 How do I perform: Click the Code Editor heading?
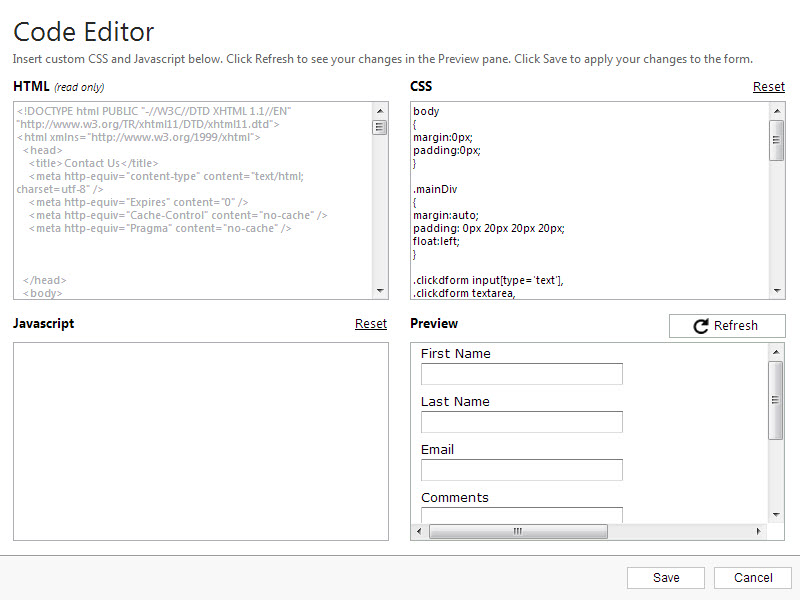coord(84,32)
